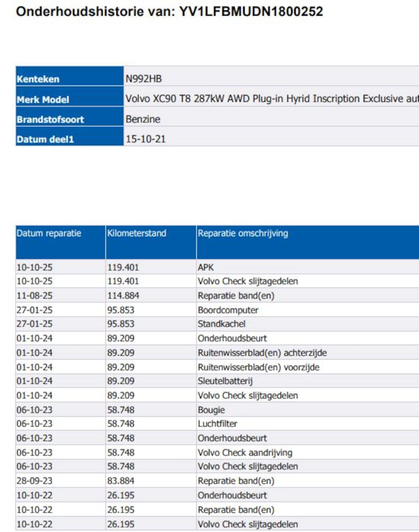Screen dimensions: 419x532
Task: Click the license plate value N992HB
Action: [144, 79]
